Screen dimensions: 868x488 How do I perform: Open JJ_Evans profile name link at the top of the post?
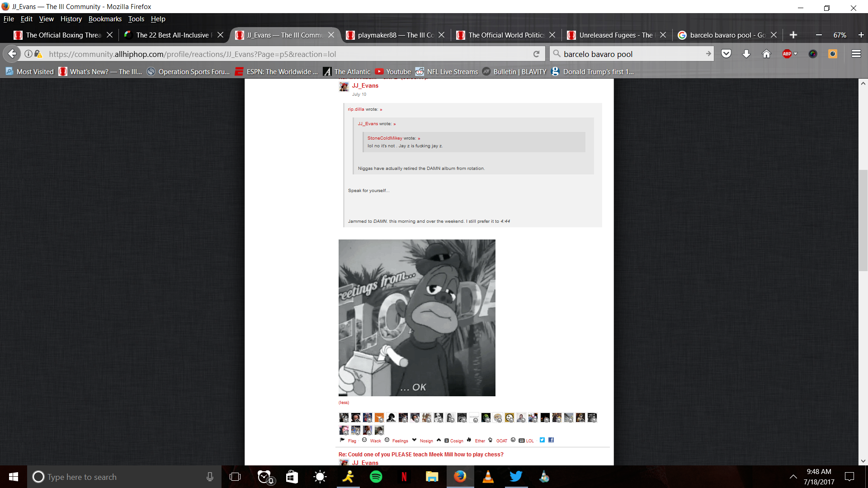[365, 86]
